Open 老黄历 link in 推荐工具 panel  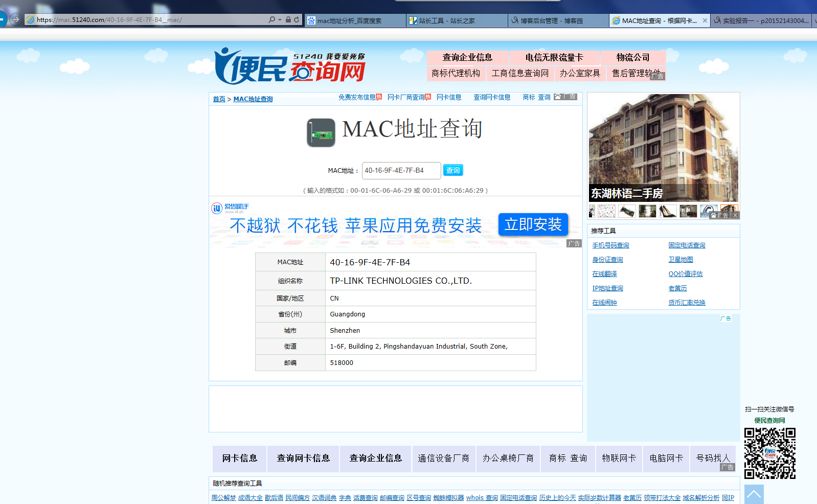coord(677,288)
